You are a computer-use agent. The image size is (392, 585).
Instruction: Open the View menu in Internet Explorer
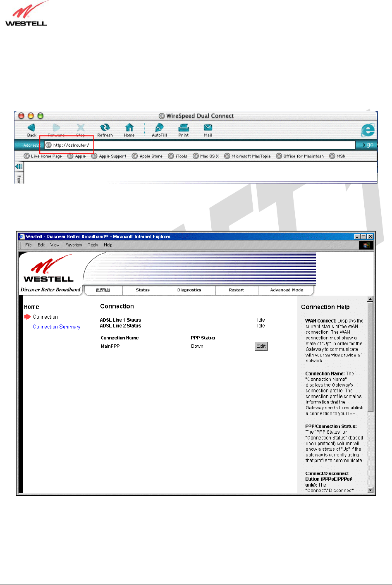(55, 245)
